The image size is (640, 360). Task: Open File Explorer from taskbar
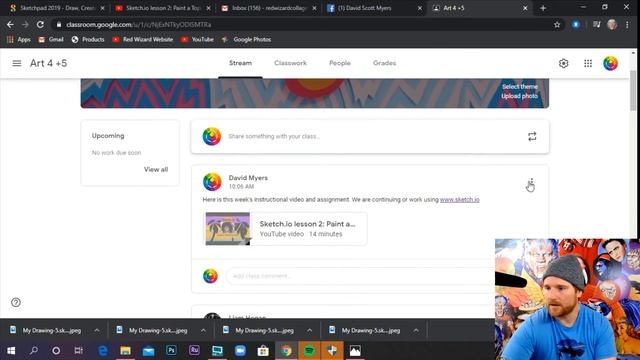(125, 351)
